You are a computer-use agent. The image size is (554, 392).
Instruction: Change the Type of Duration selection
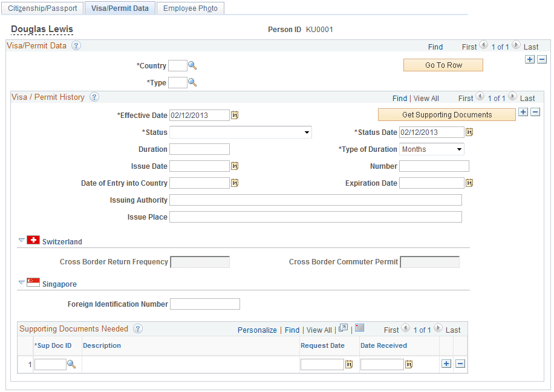(458, 149)
